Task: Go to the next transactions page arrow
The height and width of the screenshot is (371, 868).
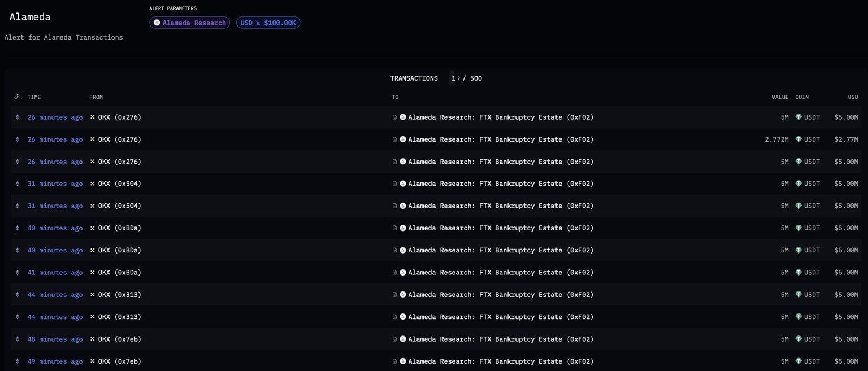Action: [459, 78]
